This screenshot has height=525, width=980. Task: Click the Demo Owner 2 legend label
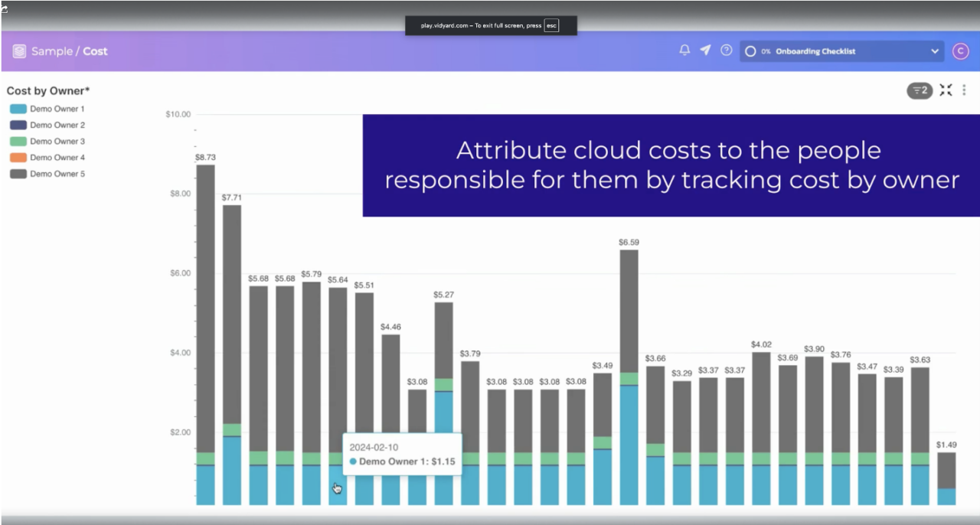[x=57, y=125]
